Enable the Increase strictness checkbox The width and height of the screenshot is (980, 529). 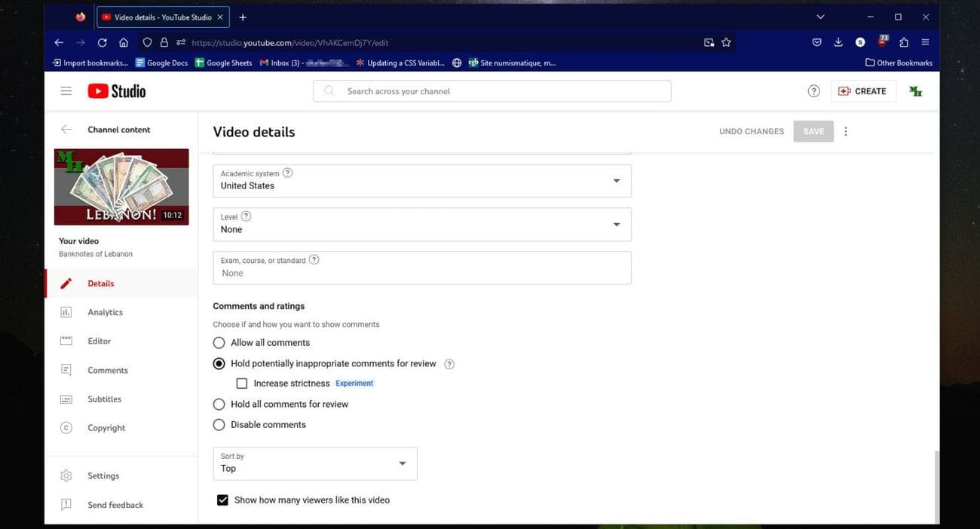(242, 384)
